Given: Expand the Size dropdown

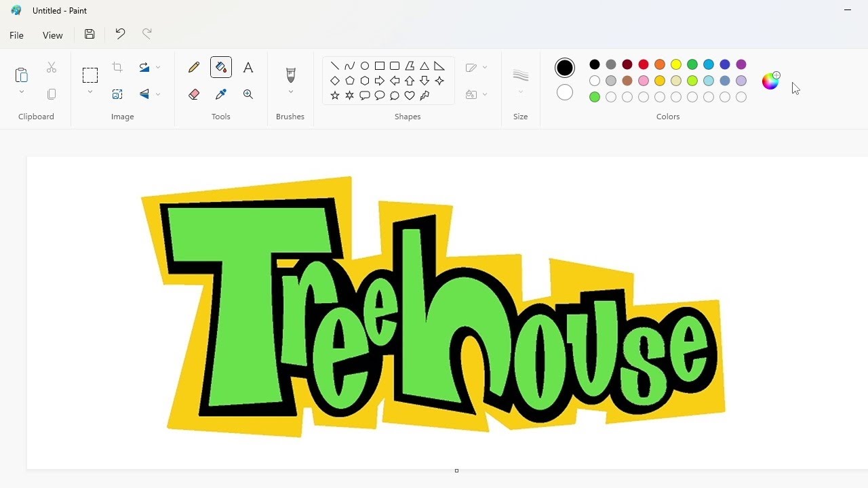Looking at the screenshot, I should pos(521,91).
